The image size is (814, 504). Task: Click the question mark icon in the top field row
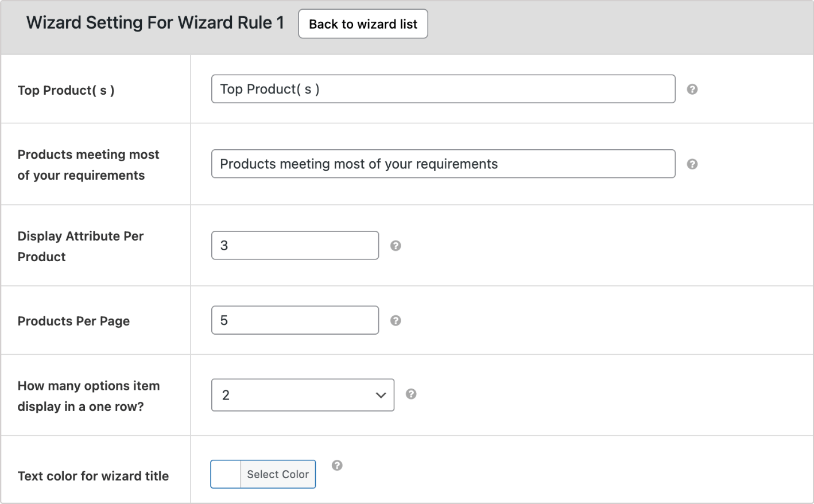pos(692,89)
